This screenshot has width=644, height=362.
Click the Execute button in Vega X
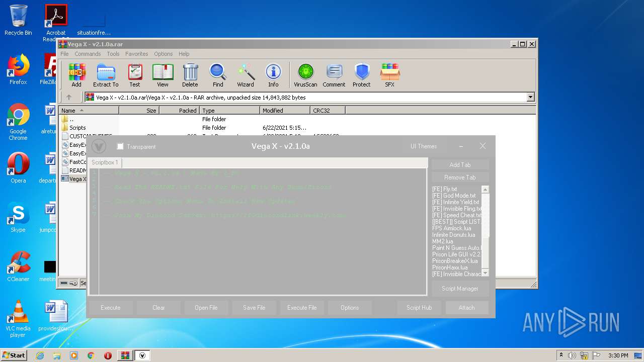click(111, 308)
